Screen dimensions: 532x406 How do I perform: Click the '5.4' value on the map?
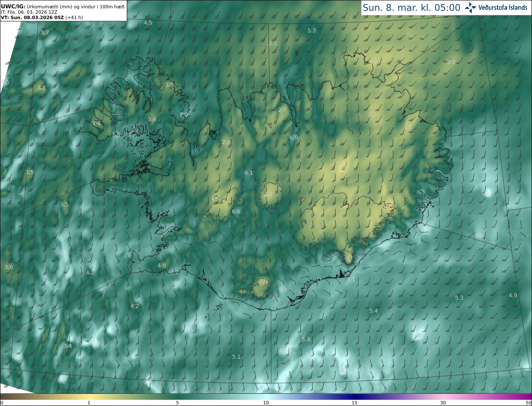[x=374, y=311]
